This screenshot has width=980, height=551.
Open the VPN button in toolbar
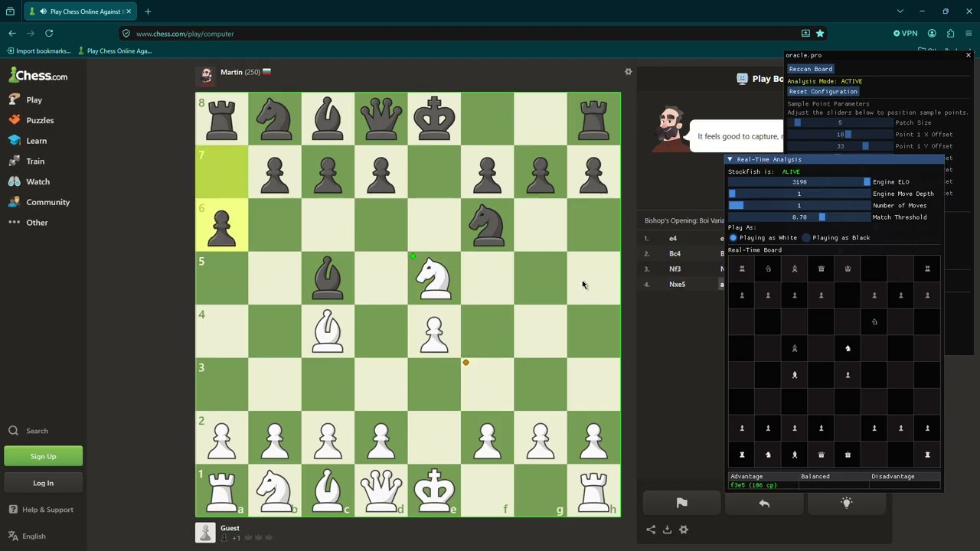(905, 34)
